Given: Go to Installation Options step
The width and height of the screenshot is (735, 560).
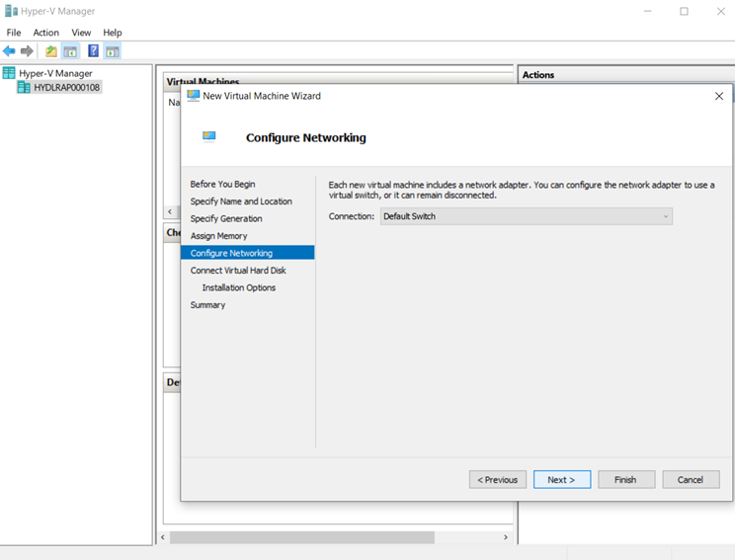Looking at the screenshot, I should click(239, 287).
